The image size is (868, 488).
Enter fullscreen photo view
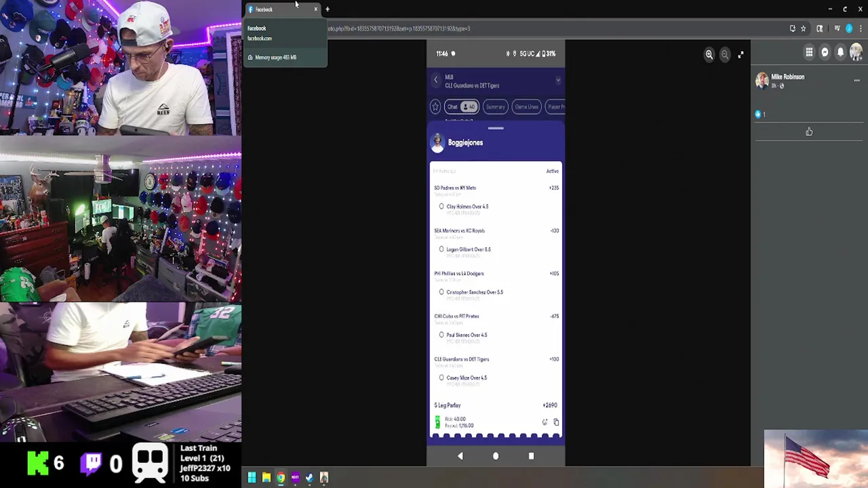tap(741, 54)
